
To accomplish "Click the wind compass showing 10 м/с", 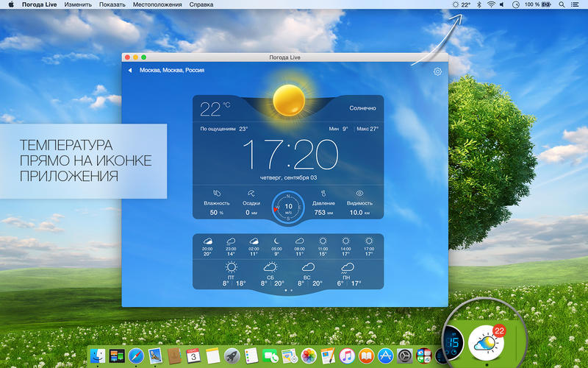I will click(x=288, y=208).
